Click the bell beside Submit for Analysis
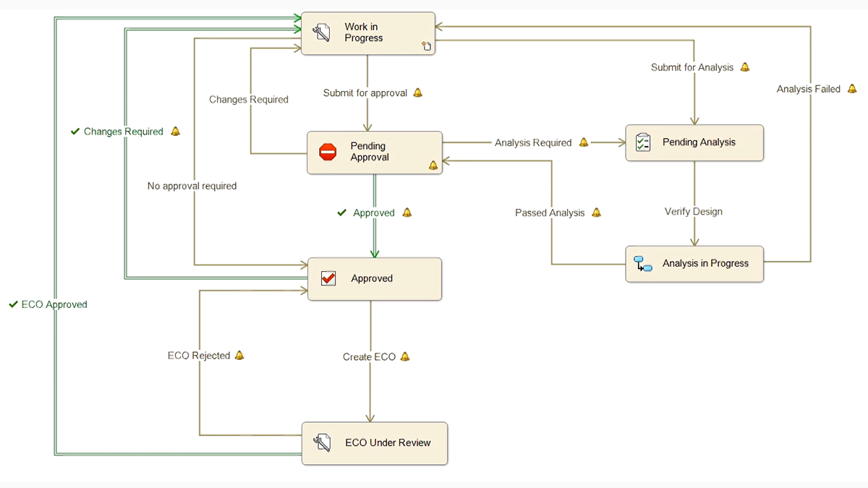This screenshot has height=488, width=868. coord(745,67)
